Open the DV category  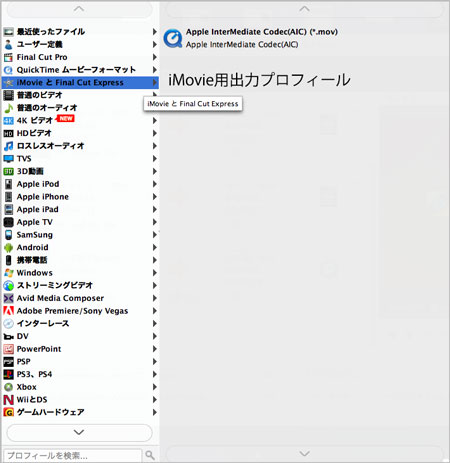coord(80,336)
